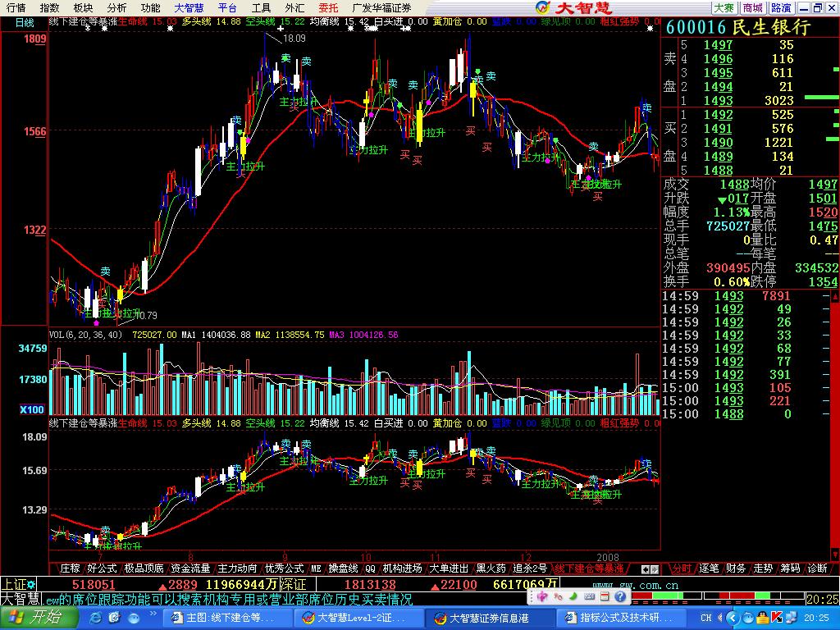This screenshot has width=840, height=630.
Task: Switch to the 资金流量 indicator tab
Action: (190, 568)
